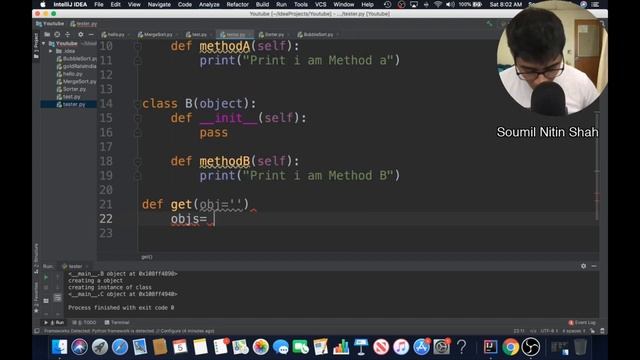Click tool window quick access icon in status bar
The height and width of the screenshot is (360, 640).
pos(37,331)
